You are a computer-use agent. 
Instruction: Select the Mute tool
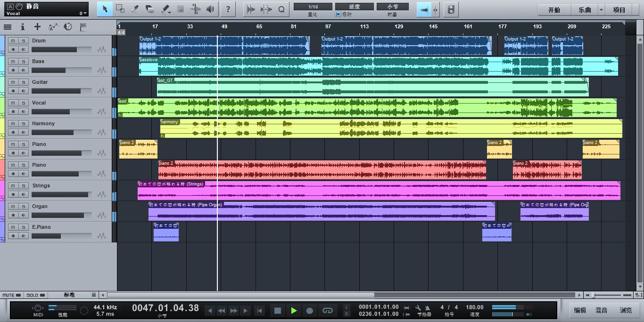point(180,9)
